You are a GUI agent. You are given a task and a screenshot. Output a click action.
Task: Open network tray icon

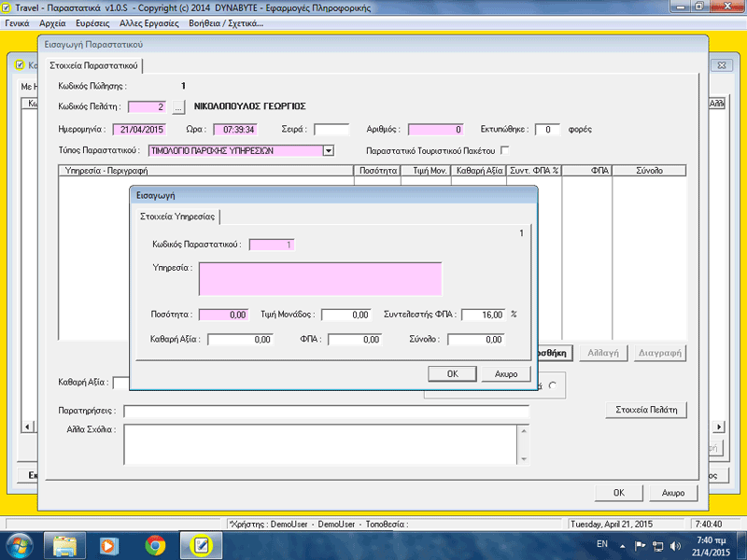tap(658, 546)
